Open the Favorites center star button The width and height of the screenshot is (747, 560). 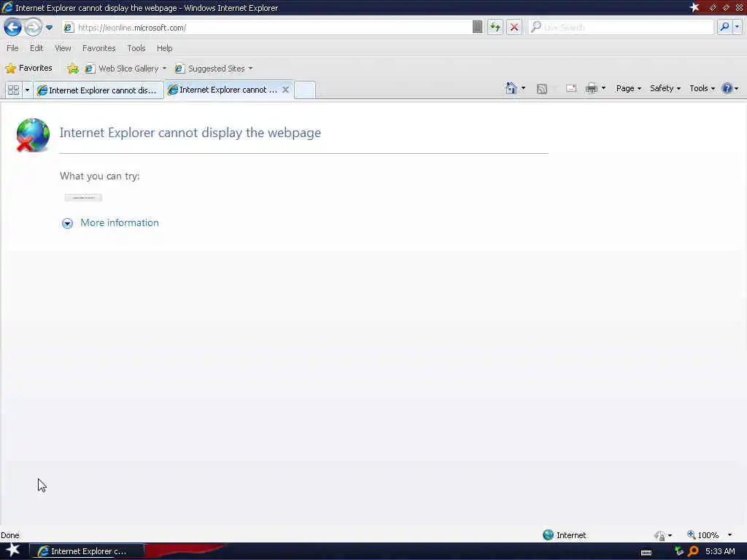28,68
